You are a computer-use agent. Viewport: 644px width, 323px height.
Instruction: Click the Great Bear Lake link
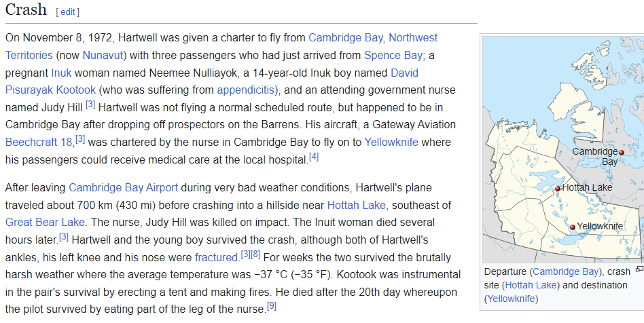click(x=45, y=223)
